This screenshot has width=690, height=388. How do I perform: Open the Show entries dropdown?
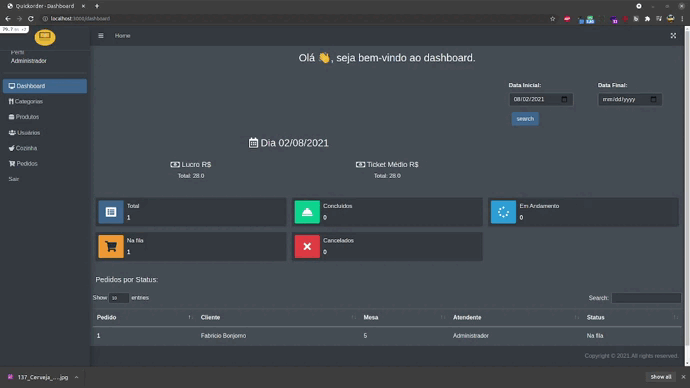(119, 298)
